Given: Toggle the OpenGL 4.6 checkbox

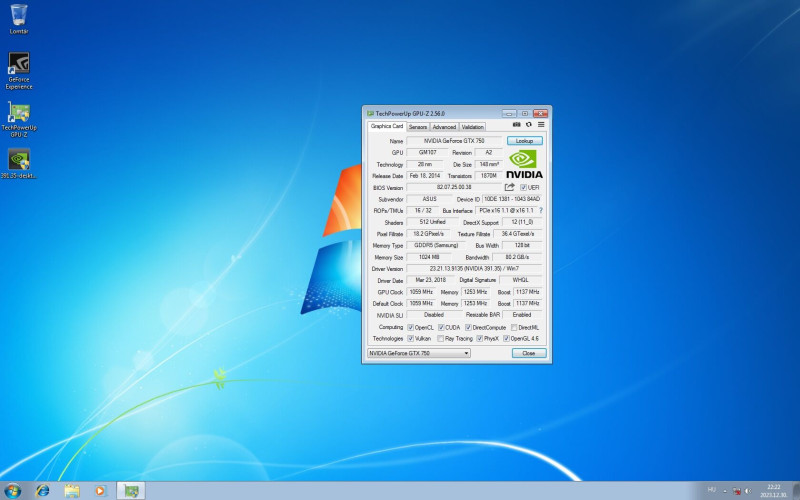Looking at the screenshot, I should [506, 339].
